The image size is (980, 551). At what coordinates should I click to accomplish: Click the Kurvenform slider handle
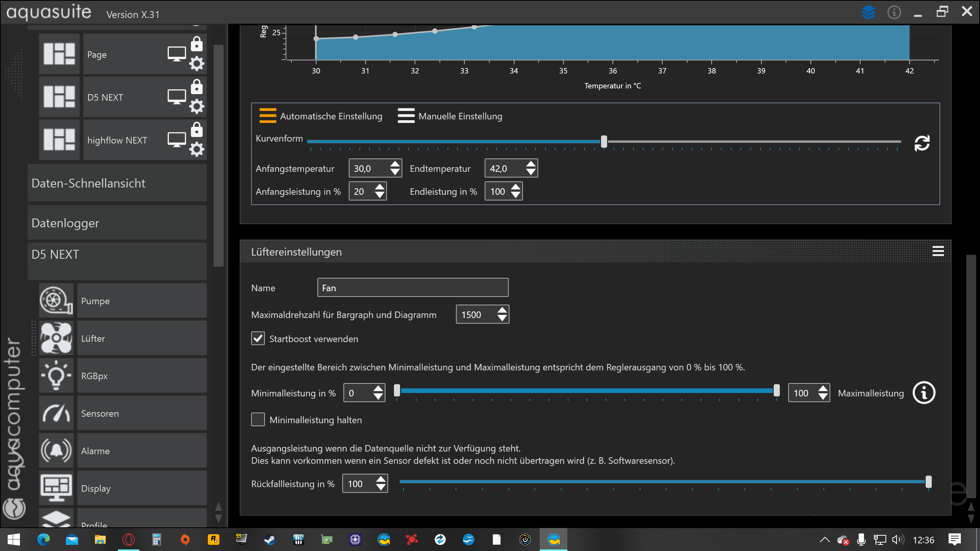604,142
